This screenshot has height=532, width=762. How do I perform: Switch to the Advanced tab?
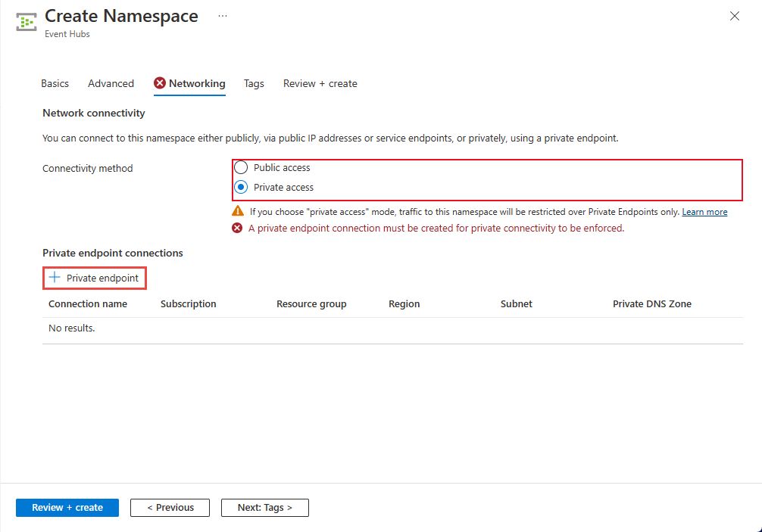click(x=111, y=83)
